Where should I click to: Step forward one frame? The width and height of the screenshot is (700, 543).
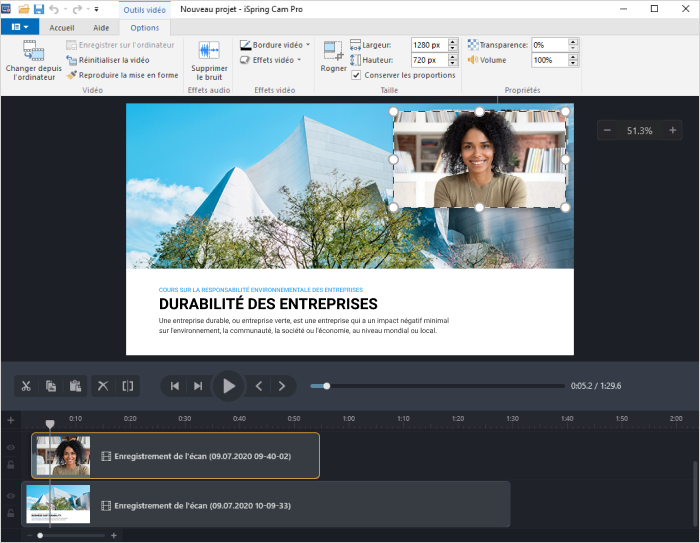point(282,386)
